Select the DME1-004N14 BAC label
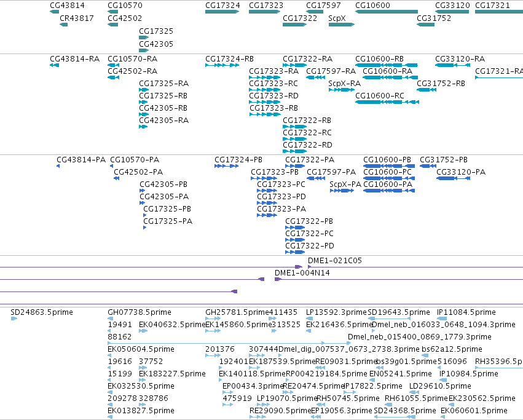 tap(302, 273)
